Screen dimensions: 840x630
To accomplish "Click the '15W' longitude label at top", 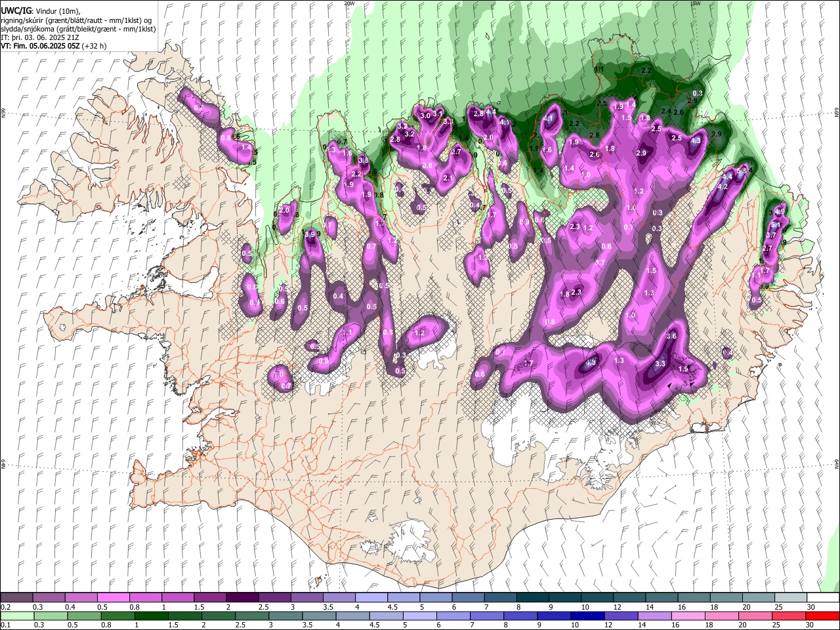I will pyautogui.click(x=696, y=3).
